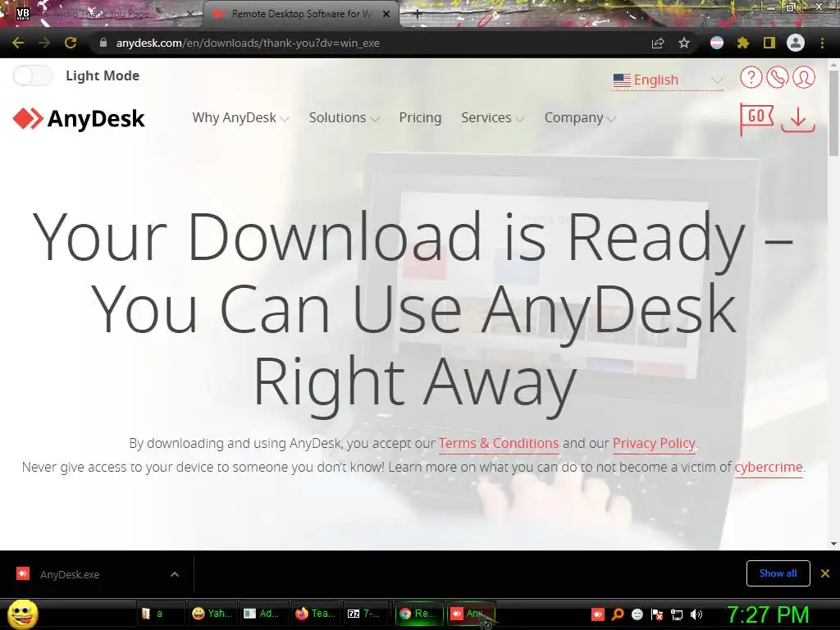This screenshot has width=840, height=630.
Task: Click the smiley Start button
Action: (x=23, y=614)
